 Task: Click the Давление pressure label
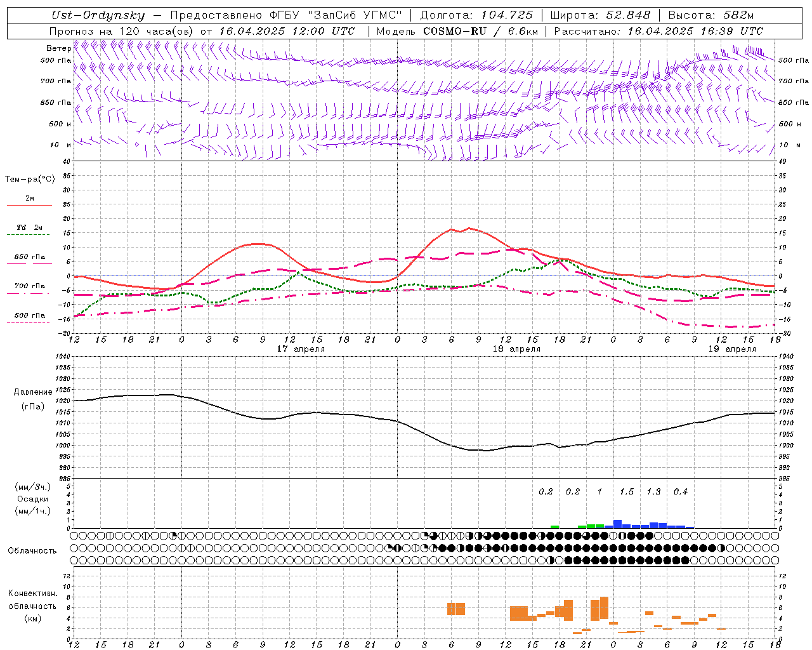tap(33, 392)
